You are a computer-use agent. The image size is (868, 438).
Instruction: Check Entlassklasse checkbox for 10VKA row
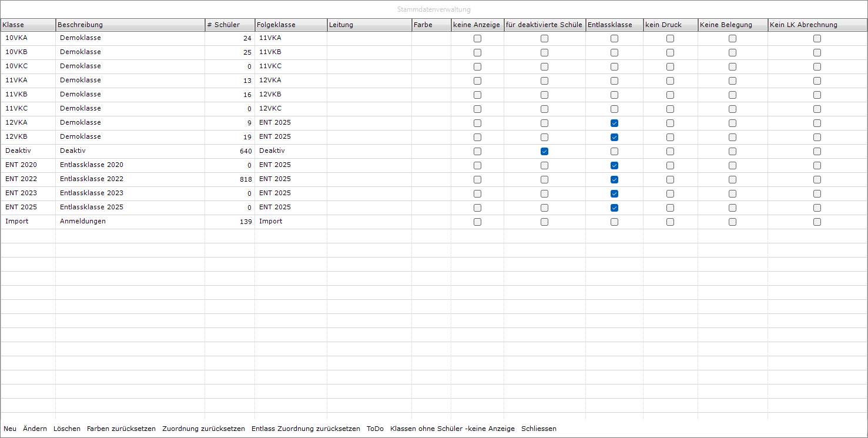[614, 38]
